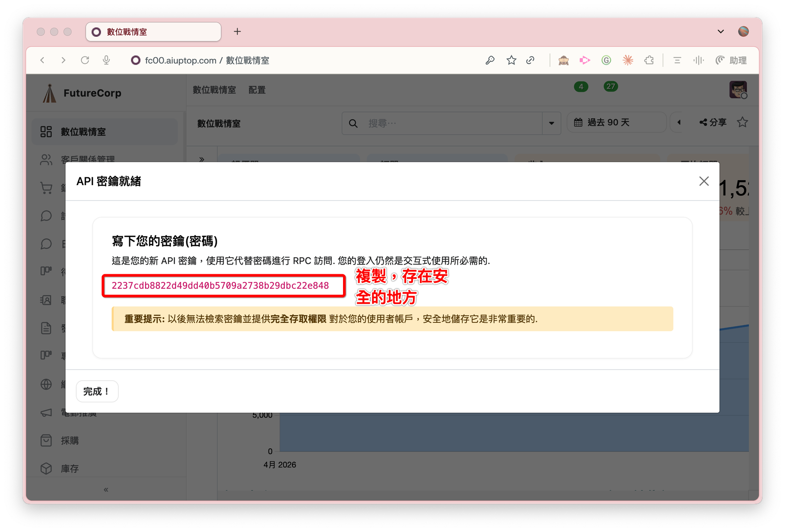
Task: Open activities badge showing 27
Action: tap(610, 86)
